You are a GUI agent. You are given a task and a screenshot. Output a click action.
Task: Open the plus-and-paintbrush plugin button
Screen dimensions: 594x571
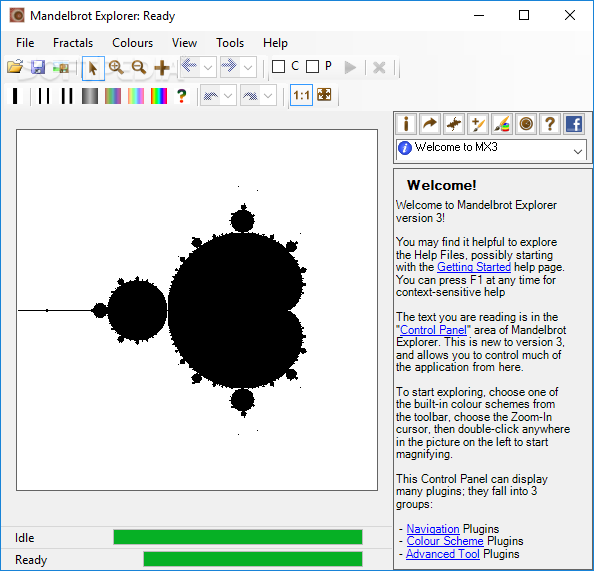pyautogui.click(x=478, y=124)
